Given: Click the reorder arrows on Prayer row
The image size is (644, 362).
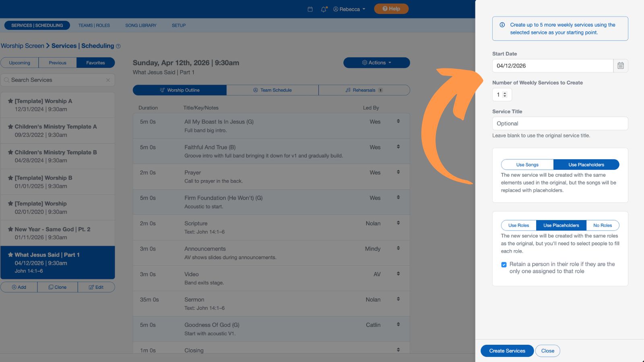Looking at the screenshot, I should (x=398, y=172).
